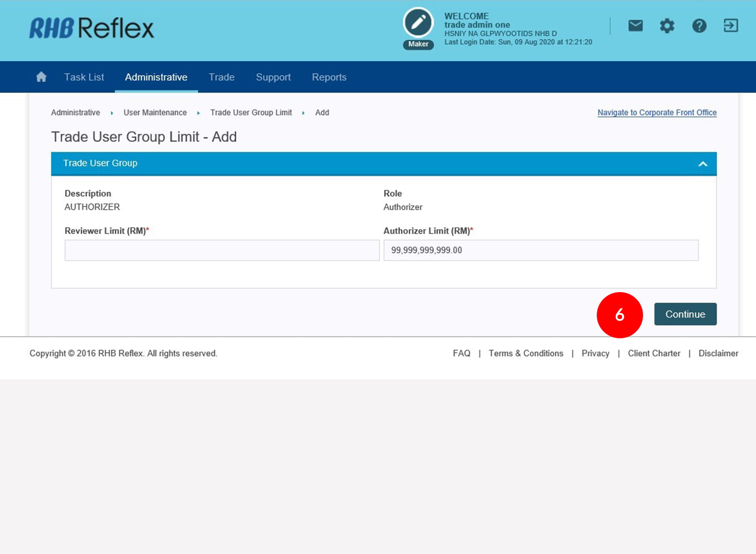
Task: Focus the Authorizer Limit (RM) field
Action: [541, 250]
